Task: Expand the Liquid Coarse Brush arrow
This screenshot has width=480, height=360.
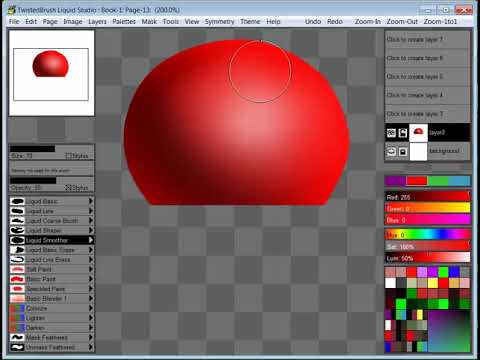Action: coord(91,221)
